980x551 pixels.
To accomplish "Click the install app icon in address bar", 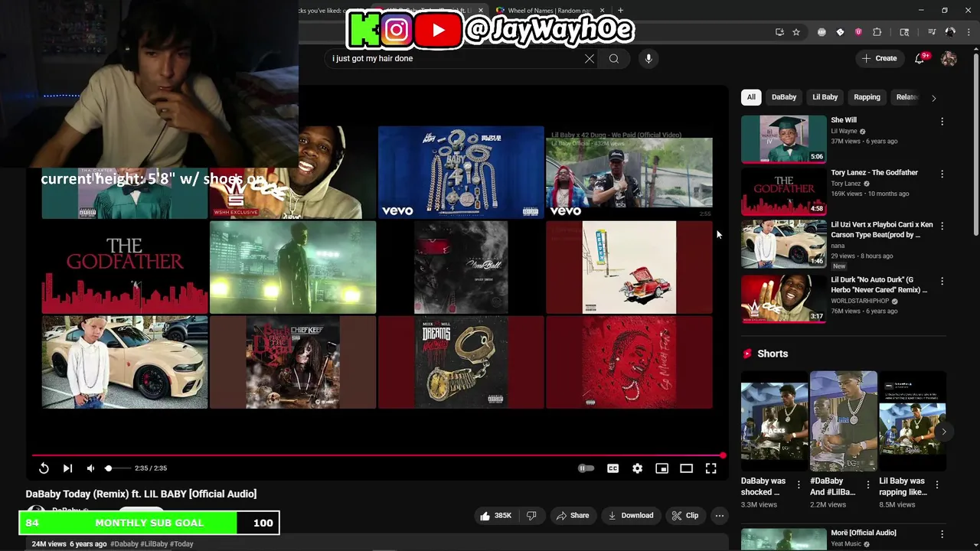I will pos(779,32).
